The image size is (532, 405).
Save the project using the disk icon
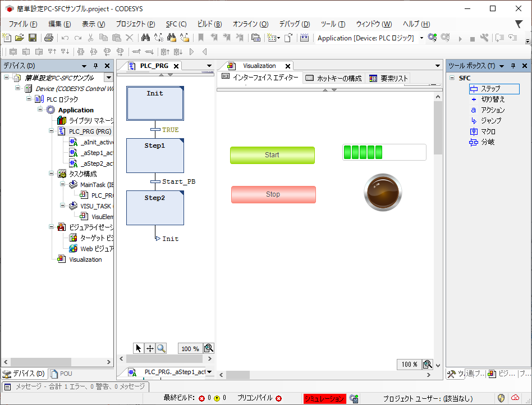pyautogui.click(x=31, y=37)
